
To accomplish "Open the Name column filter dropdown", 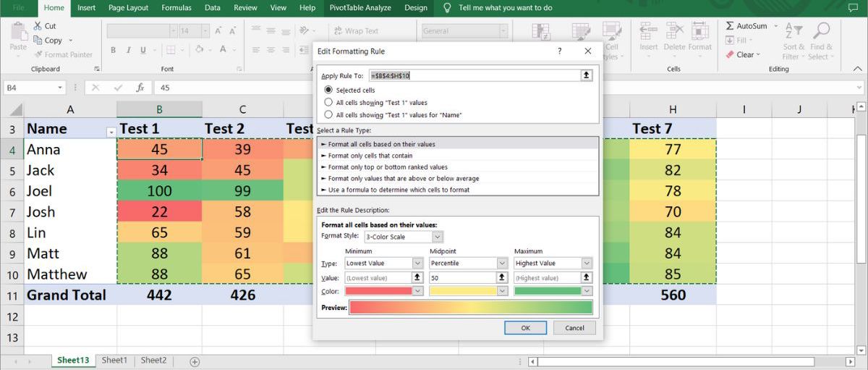I will [x=111, y=132].
